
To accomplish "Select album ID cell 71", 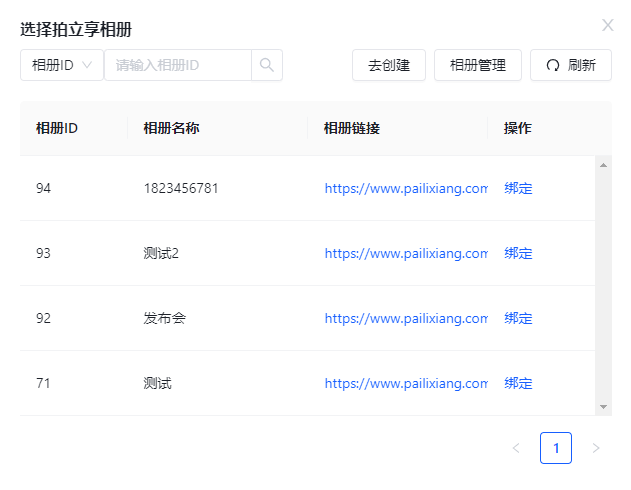I will (x=43, y=383).
